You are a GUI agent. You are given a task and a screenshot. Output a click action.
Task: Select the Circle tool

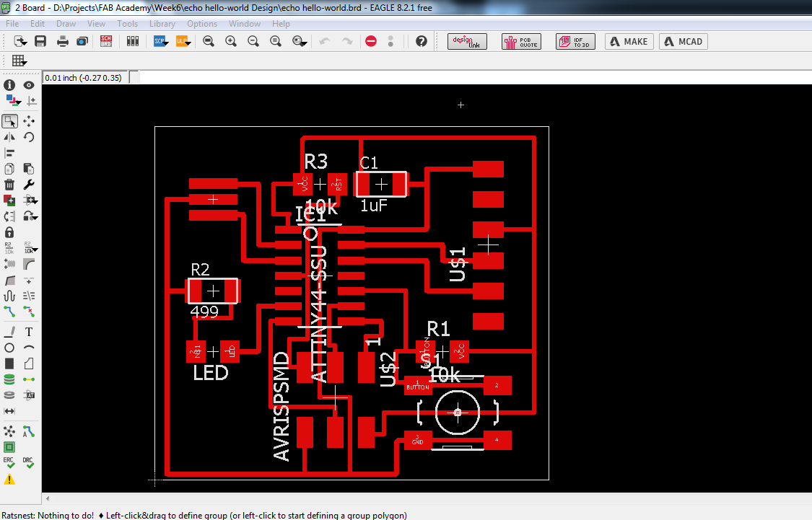click(9, 348)
